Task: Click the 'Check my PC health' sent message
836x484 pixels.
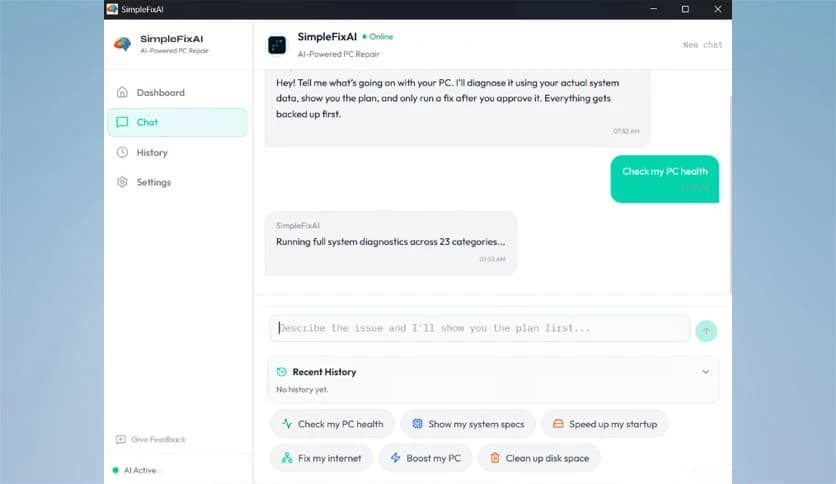Action: coord(664,179)
